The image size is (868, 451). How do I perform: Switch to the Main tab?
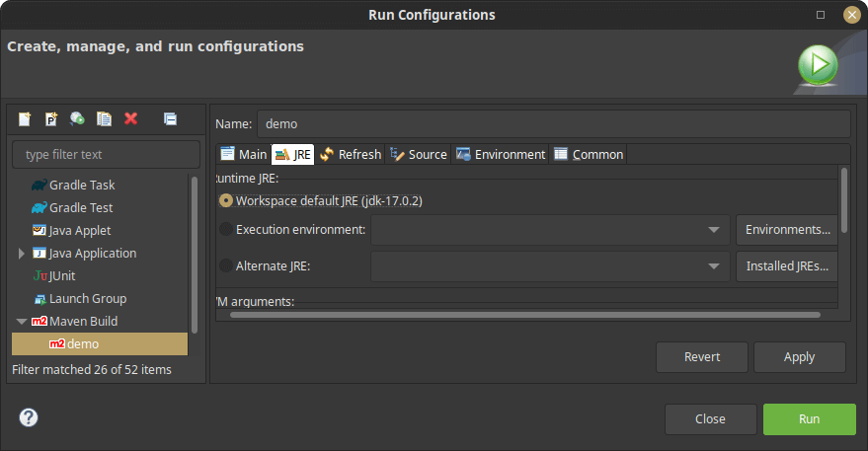pyautogui.click(x=244, y=154)
